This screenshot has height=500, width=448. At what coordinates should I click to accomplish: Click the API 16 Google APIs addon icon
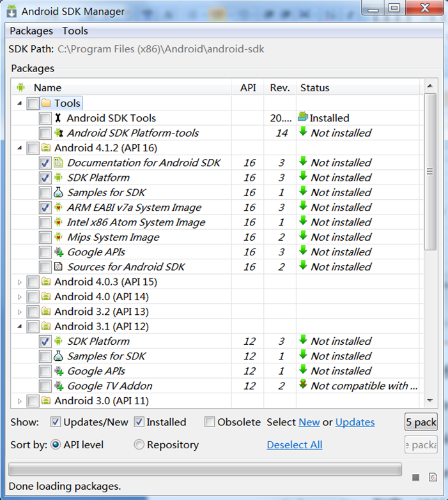[x=59, y=252]
